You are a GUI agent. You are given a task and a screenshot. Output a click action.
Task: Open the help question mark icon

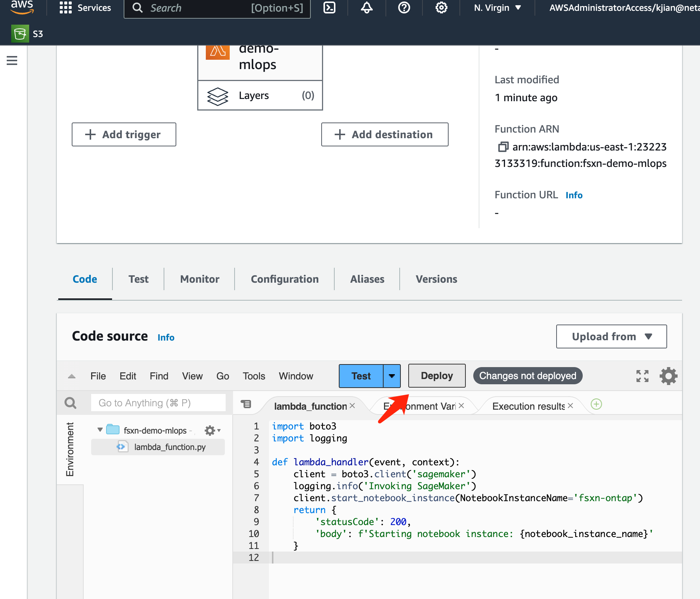[x=404, y=7]
